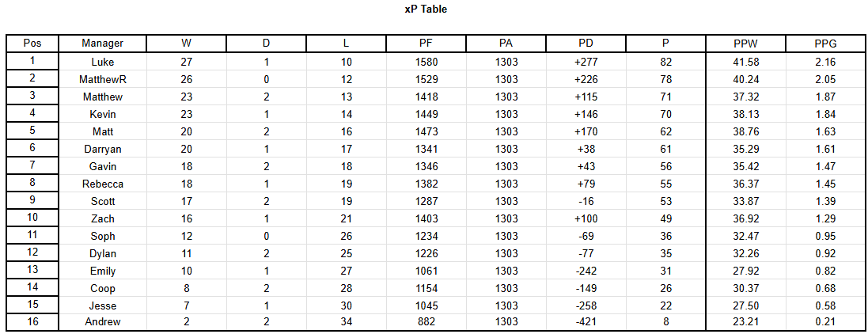Click the xP Table title
This screenshot has width=868, height=334.
(x=426, y=9)
